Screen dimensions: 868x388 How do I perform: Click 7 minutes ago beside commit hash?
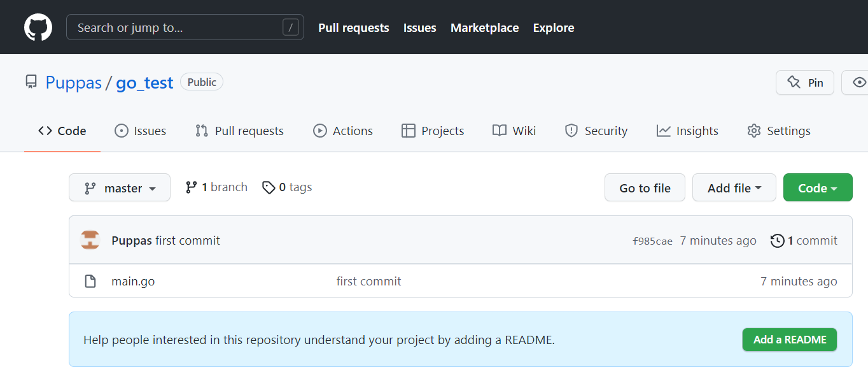pos(718,241)
